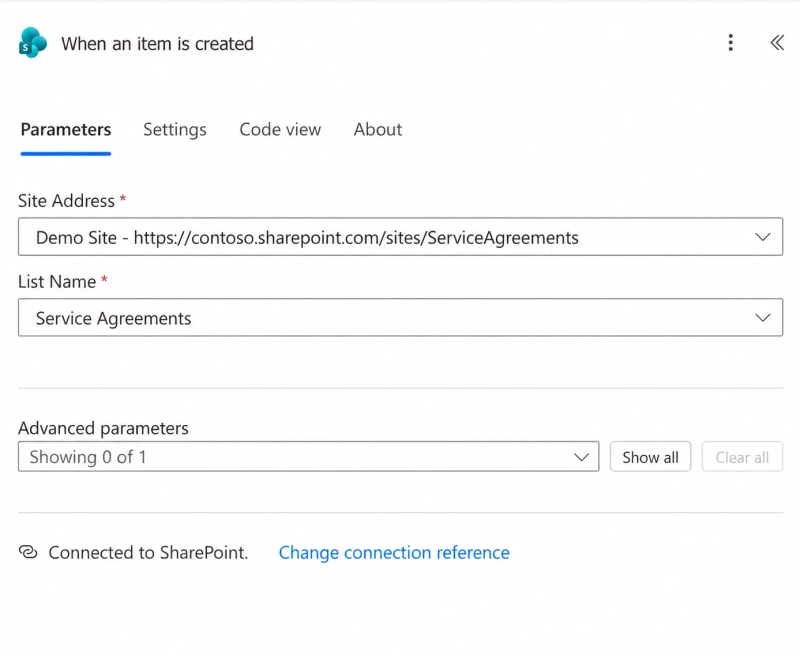800x654 pixels.
Task: Collapse the panel with double chevron
Action: tap(777, 42)
